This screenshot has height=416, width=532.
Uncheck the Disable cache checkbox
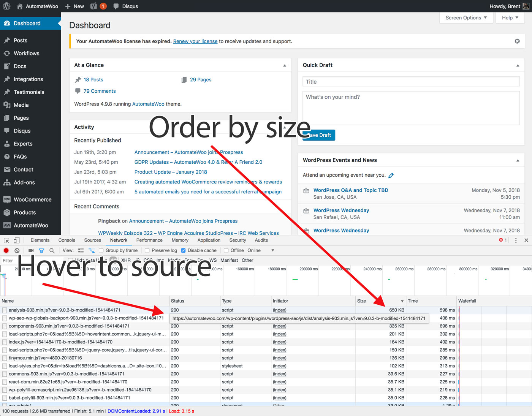(x=183, y=250)
